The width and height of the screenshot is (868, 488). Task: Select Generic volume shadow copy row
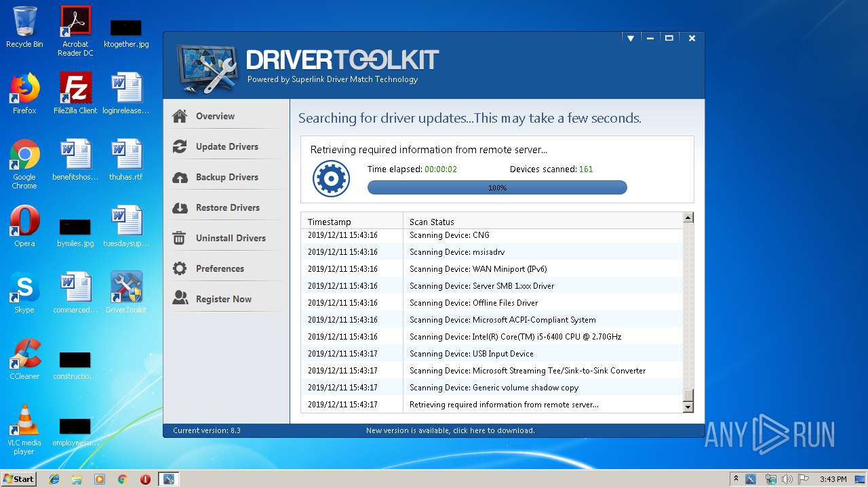coord(492,388)
